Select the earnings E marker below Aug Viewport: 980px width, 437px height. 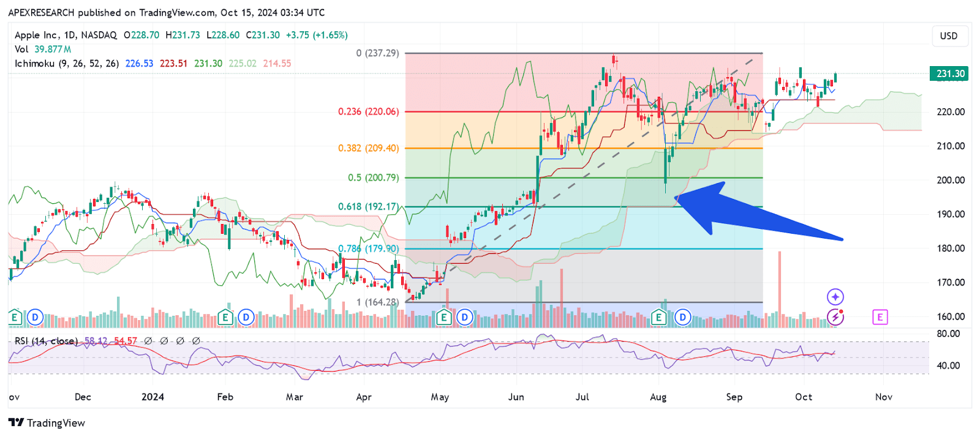[659, 317]
